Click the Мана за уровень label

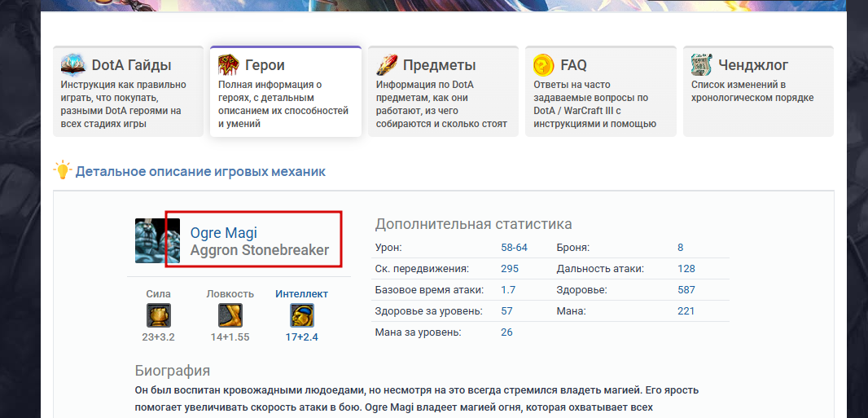pyautogui.click(x=418, y=332)
